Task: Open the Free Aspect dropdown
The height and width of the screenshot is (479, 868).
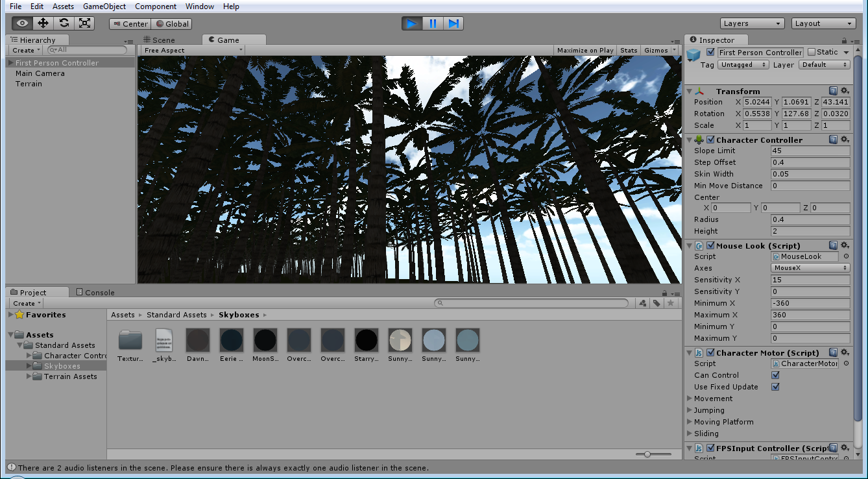Action: [193, 50]
